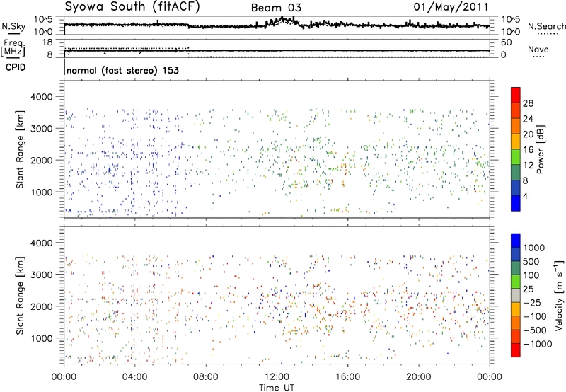Click the velocity panel 'Slant Range [km]' label
The width and height of the screenshot is (566, 392).
[20, 295]
